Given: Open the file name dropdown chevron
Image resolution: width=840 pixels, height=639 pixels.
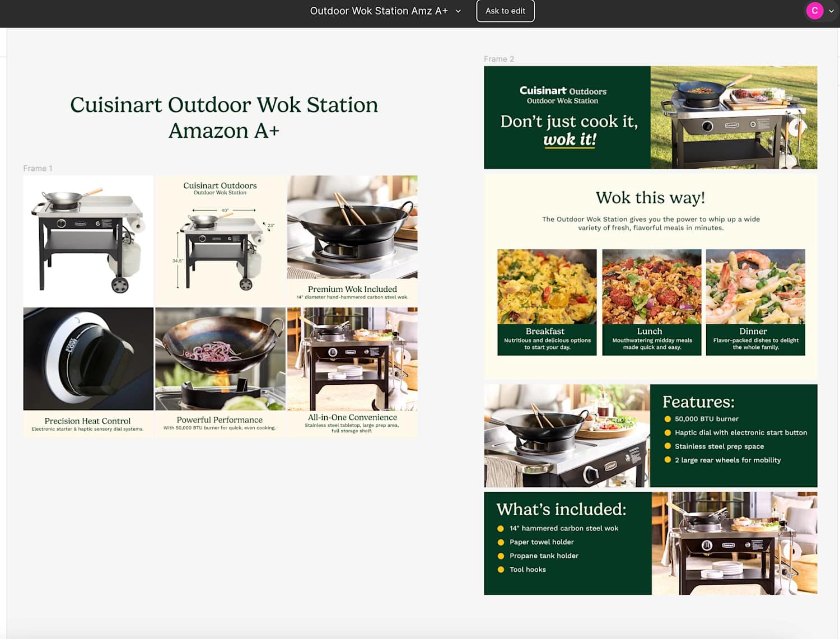Looking at the screenshot, I should coord(458,11).
